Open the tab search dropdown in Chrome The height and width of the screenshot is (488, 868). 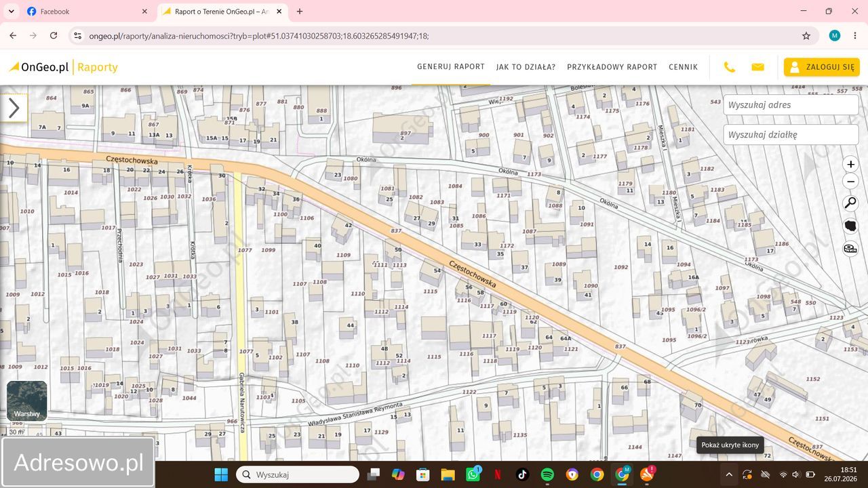click(x=11, y=12)
